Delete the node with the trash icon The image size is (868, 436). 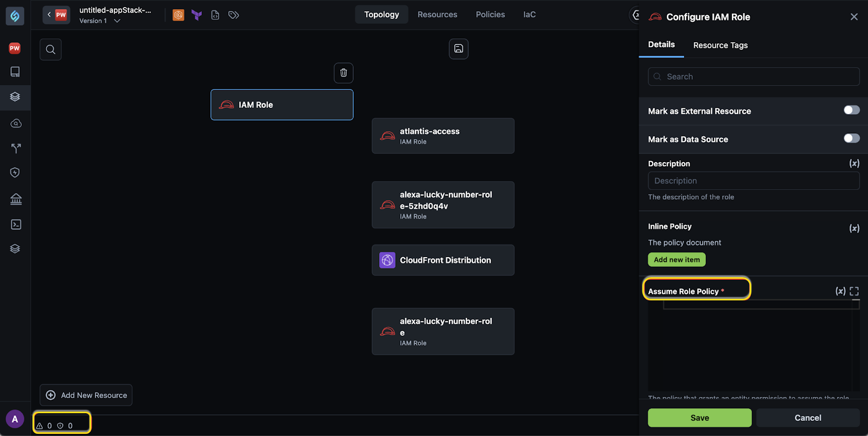(343, 73)
